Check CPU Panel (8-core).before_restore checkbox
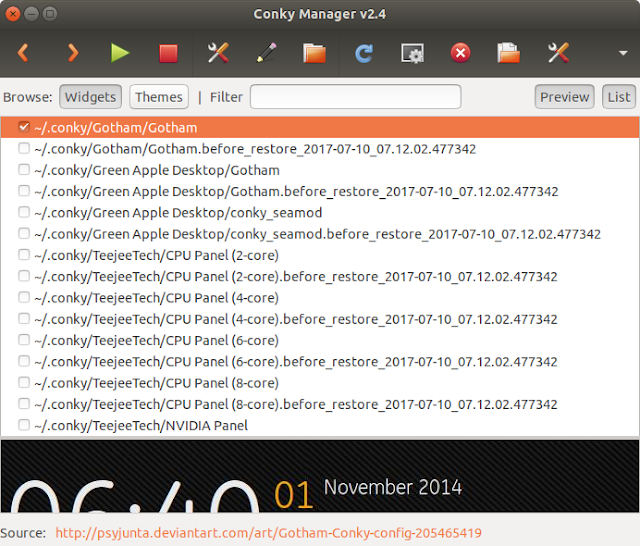640x546 pixels. 24,404
